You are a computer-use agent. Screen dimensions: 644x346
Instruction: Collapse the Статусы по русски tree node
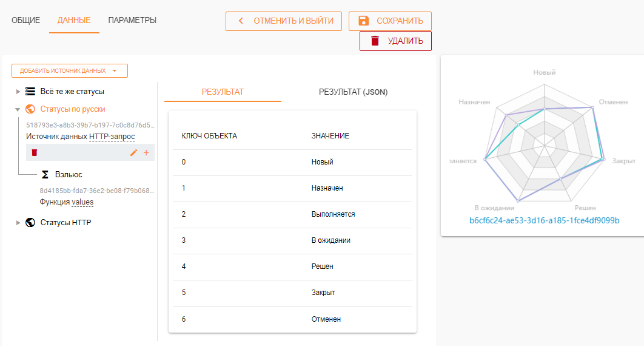click(x=18, y=109)
